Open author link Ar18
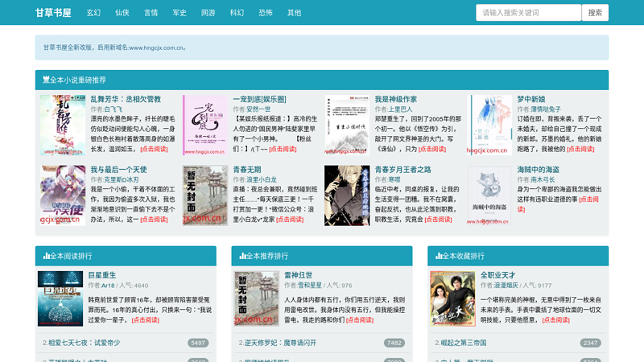Viewport: 644px width, 362px height. [108, 286]
